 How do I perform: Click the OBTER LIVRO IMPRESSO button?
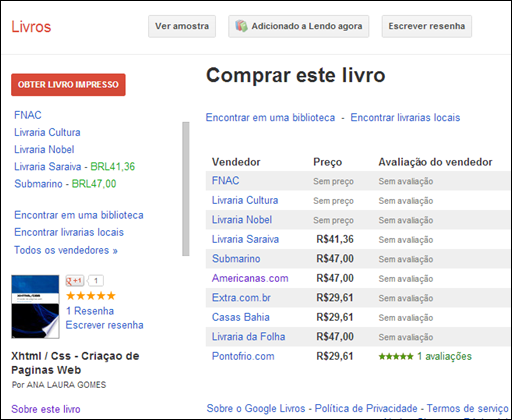tap(68, 85)
